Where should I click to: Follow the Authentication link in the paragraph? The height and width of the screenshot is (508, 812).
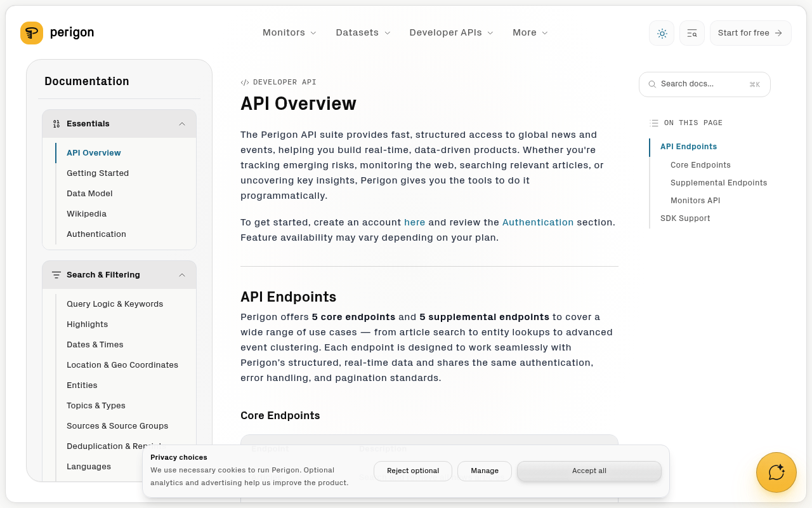(x=538, y=222)
